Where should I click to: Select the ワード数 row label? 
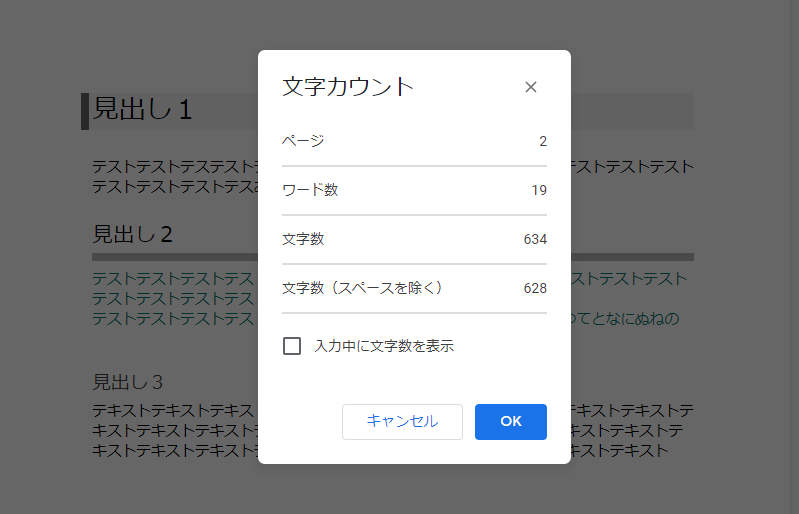310,190
